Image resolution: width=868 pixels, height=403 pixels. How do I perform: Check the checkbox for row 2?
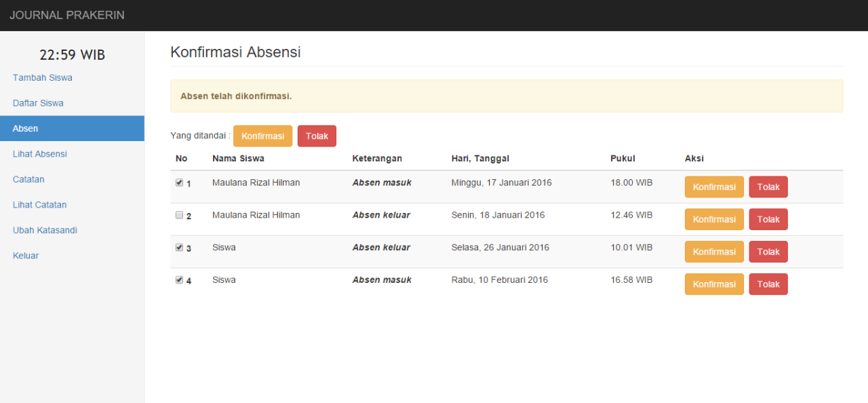[x=179, y=215]
